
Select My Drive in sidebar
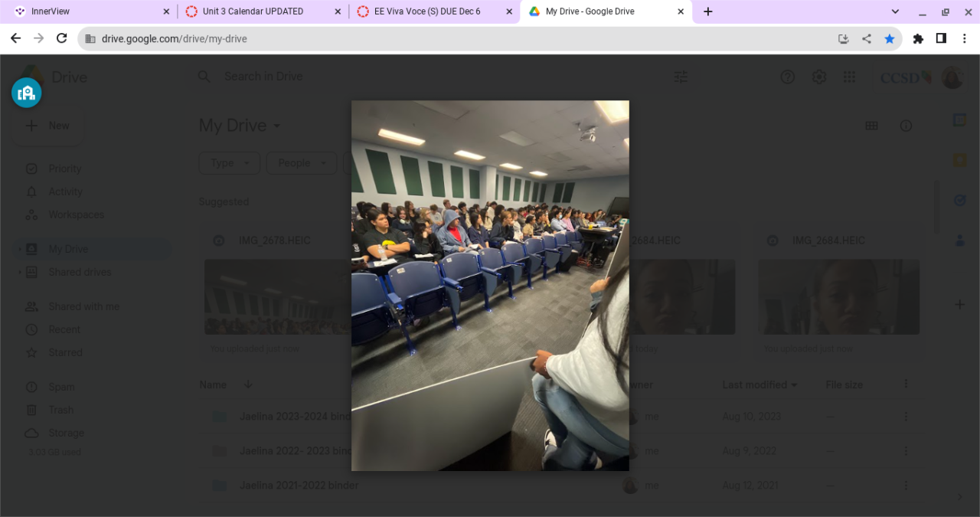tap(92, 249)
